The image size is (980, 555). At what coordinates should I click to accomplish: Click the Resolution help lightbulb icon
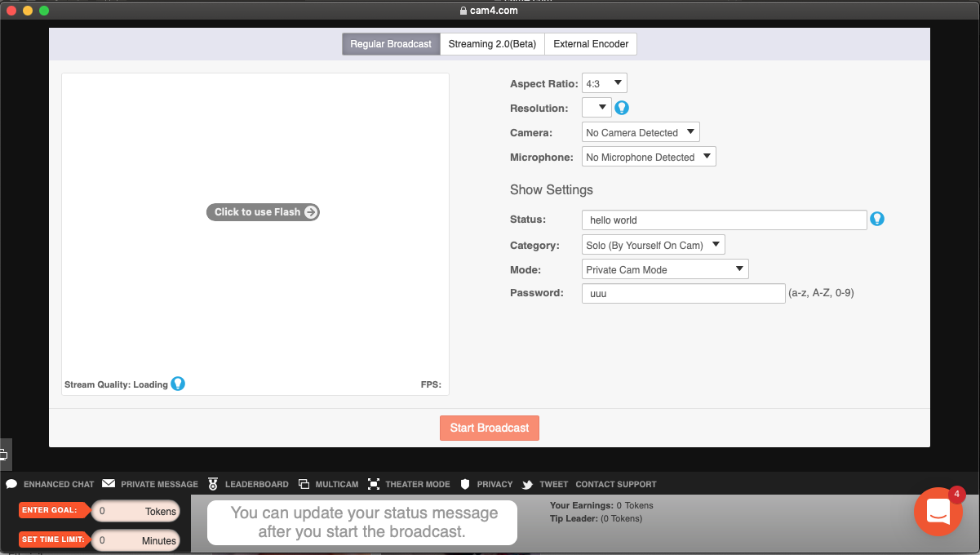[x=622, y=108]
